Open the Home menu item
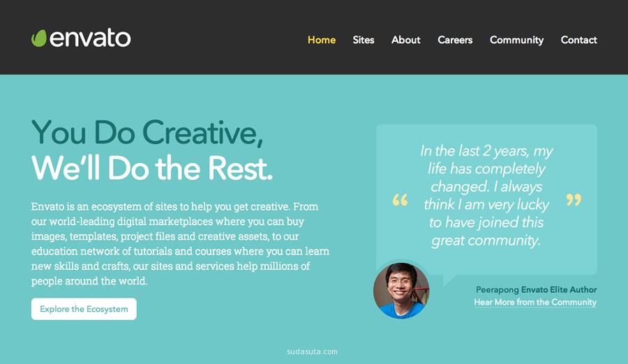 coord(322,40)
